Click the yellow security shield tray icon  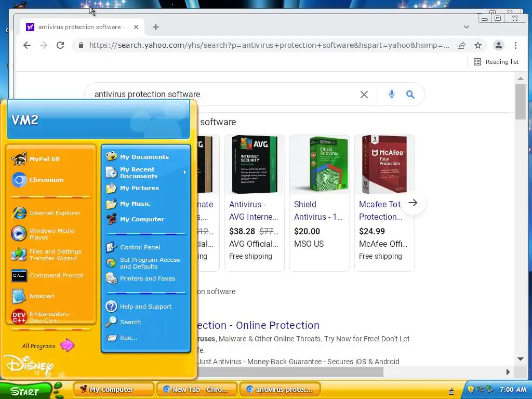coord(471,389)
